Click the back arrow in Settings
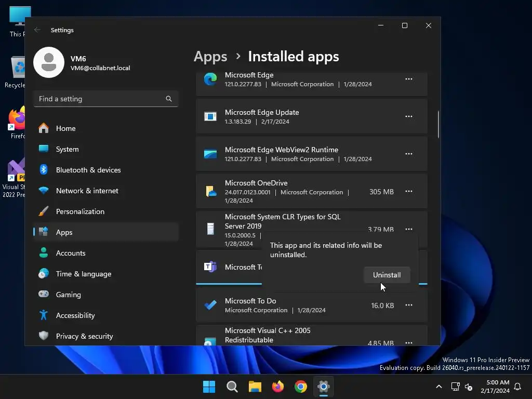Screen dimensions: 532x399 click(37, 30)
